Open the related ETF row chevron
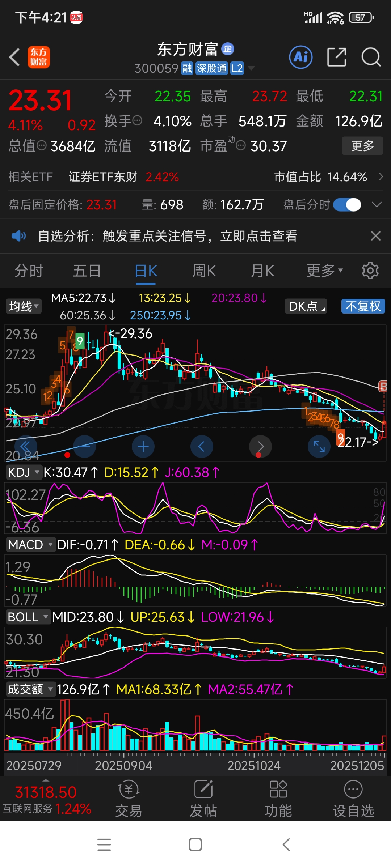The height and width of the screenshot is (868, 391). click(381, 176)
